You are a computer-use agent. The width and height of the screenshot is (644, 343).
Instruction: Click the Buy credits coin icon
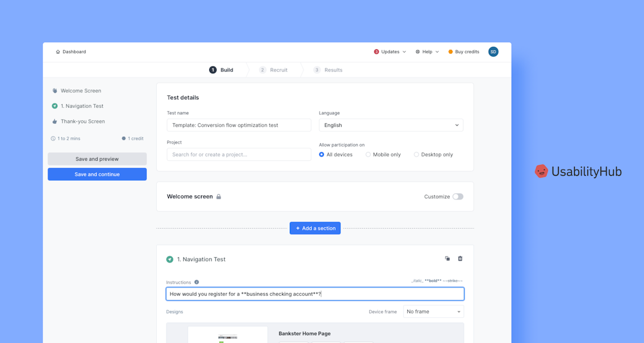(451, 51)
